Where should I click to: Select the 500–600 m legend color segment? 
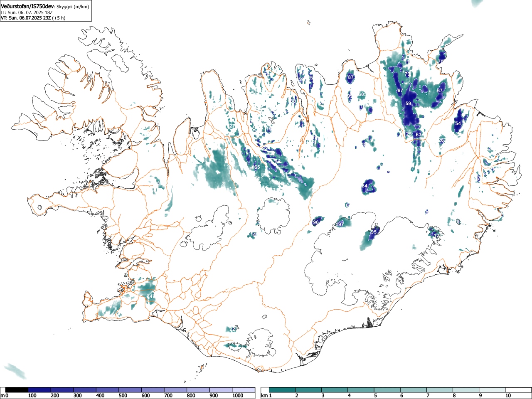pyautogui.click(x=130, y=390)
